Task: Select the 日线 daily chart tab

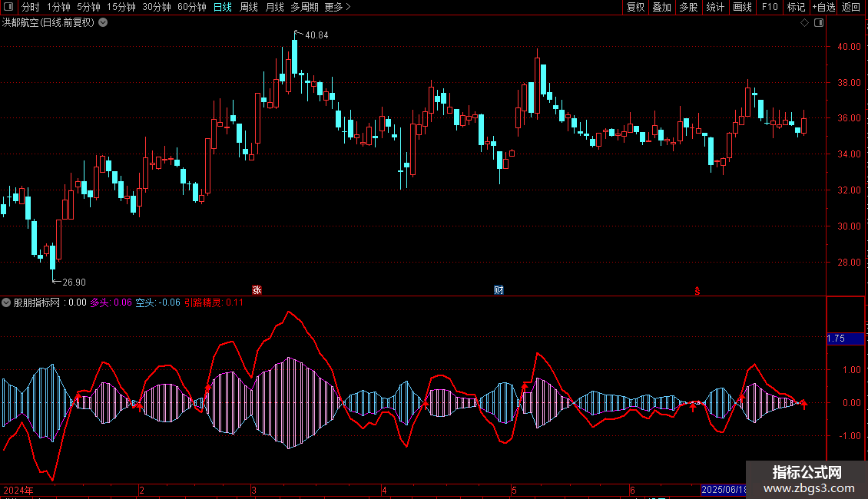Action: tap(223, 7)
